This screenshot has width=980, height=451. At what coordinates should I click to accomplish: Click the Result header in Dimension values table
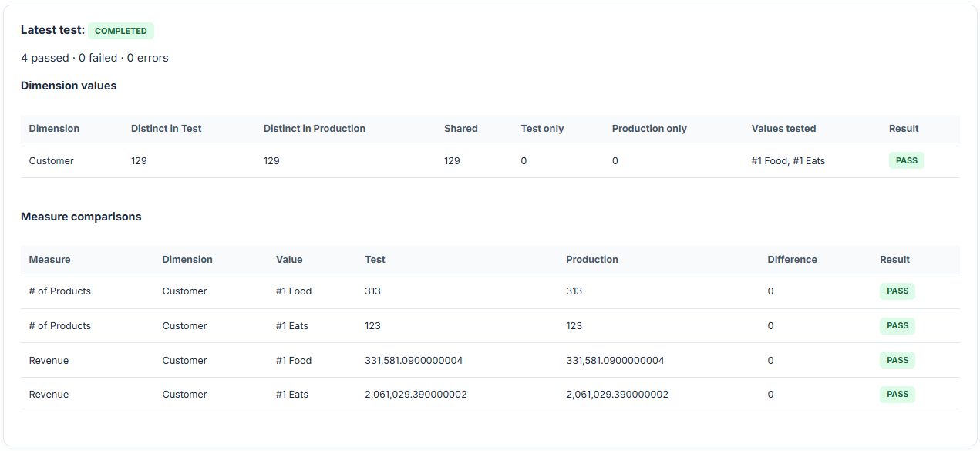[904, 129]
